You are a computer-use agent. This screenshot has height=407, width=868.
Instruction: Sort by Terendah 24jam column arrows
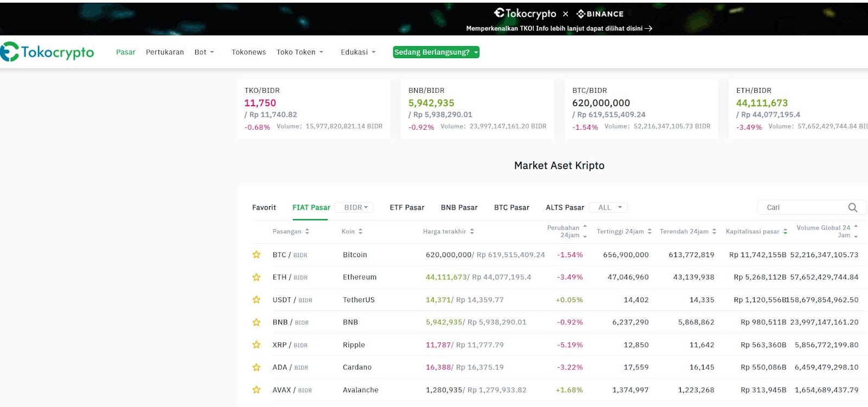(x=714, y=231)
